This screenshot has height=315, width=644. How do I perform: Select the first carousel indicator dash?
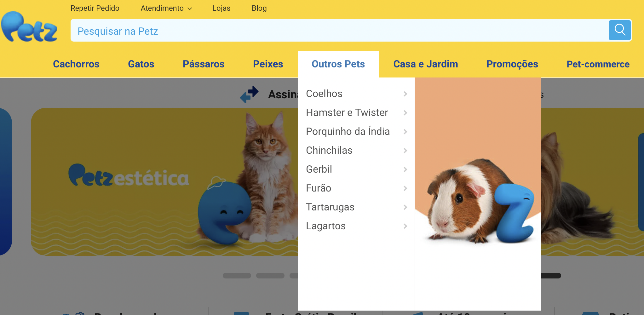237,276
